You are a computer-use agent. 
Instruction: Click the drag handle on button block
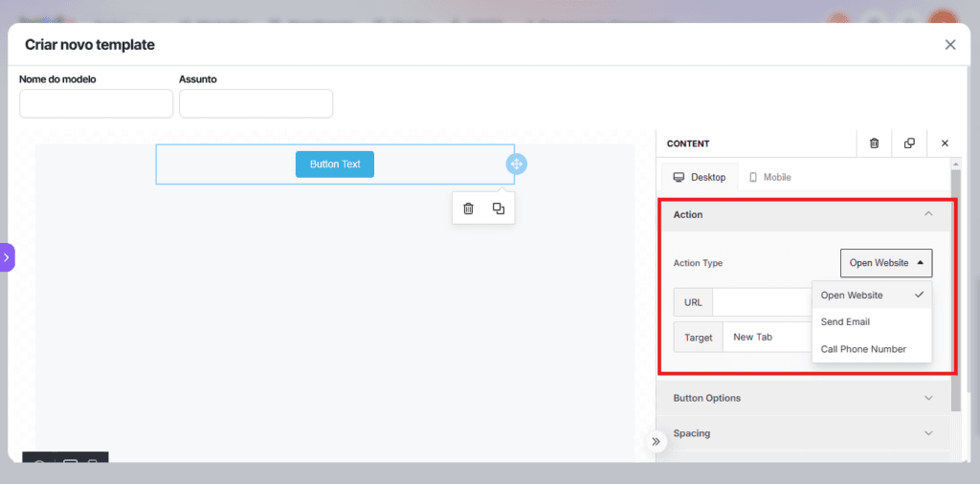516,165
